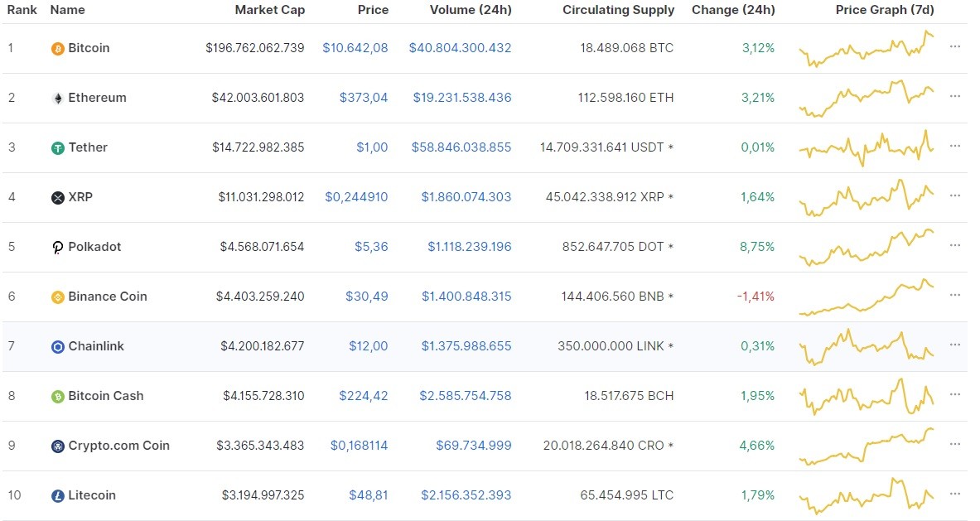Image resolution: width=980 pixels, height=521 pixels.
Task: Sort the table by Market Cap
Action: click(270, 10)
